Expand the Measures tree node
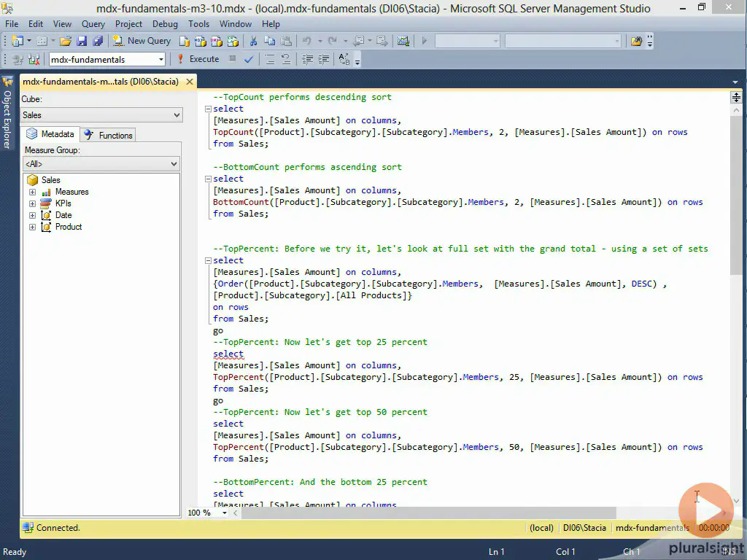This screenshot has height=560, width=747. tap(32, 192)
